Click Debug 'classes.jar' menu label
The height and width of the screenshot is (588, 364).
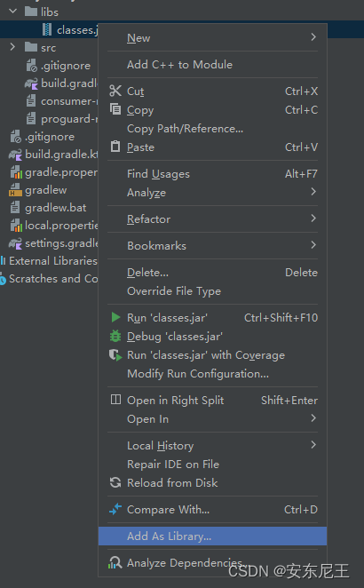tap(175, 337)
